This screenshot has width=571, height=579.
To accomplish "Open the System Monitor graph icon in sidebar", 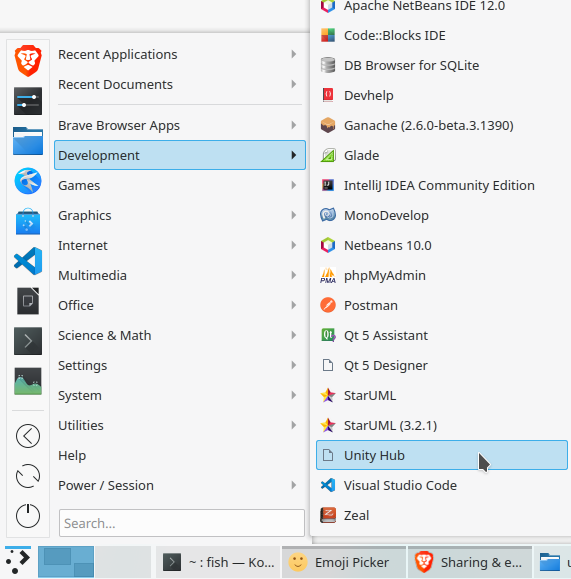I will [x=28, y=381].
